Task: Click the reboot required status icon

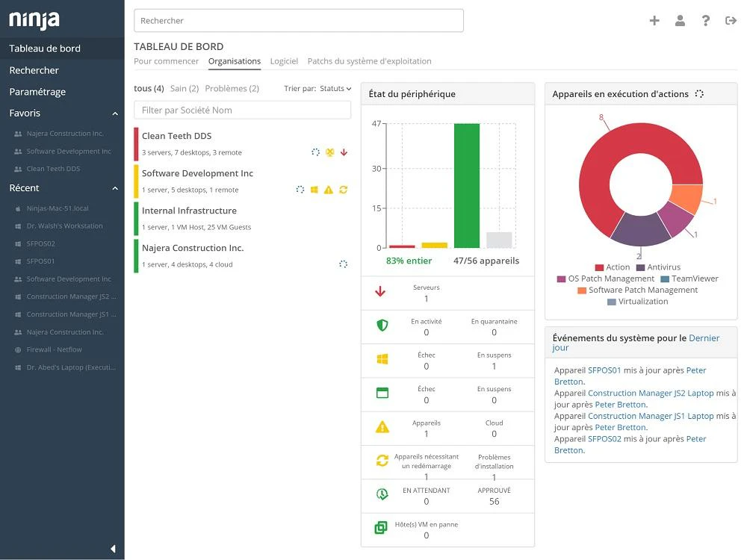Action: [x=382, y=461]
